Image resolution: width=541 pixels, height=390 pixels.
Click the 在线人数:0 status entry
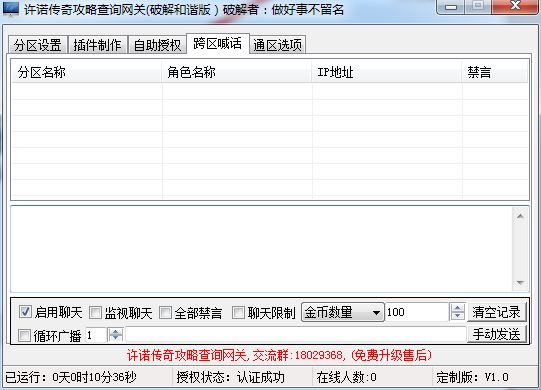(x=346, y=377)
